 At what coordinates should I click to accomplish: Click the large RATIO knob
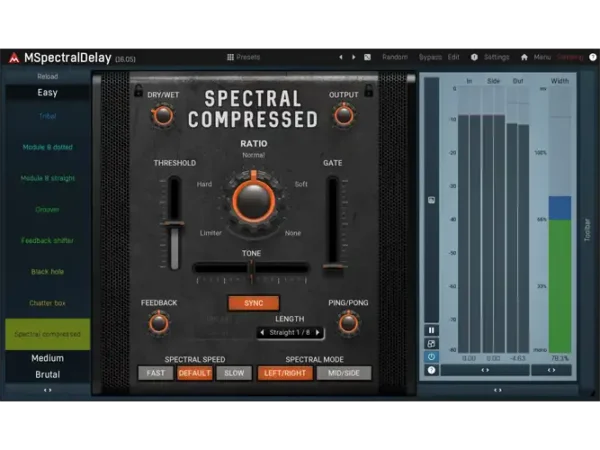coord(254,201)
